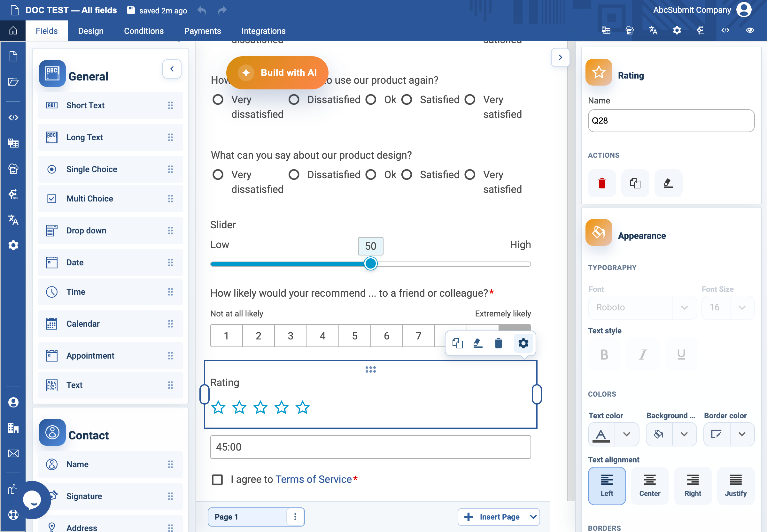This screenshot has height=532, width=767.
Task: Open the embed code icon in top toolbar
Action: 725,30
